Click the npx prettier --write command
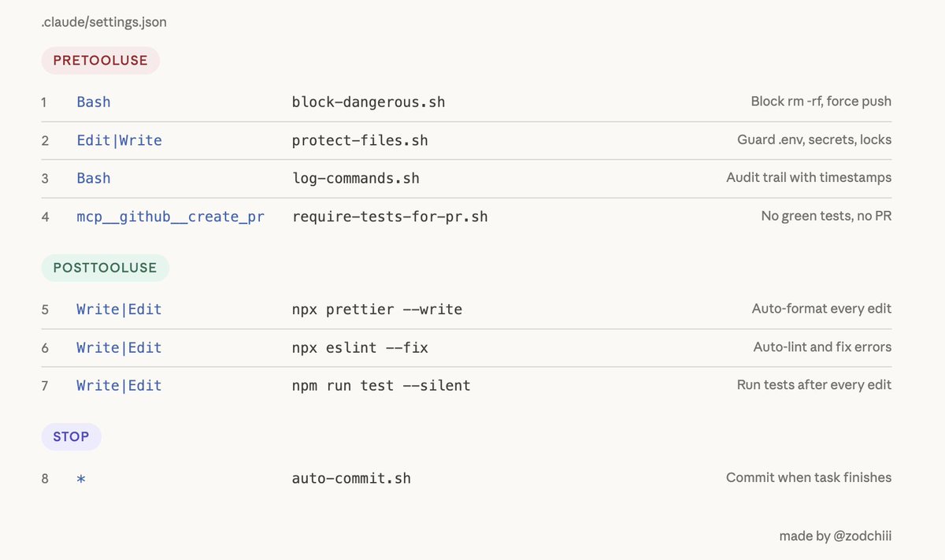The width and height of the screenshot is (945, 560). coord(376,310)
